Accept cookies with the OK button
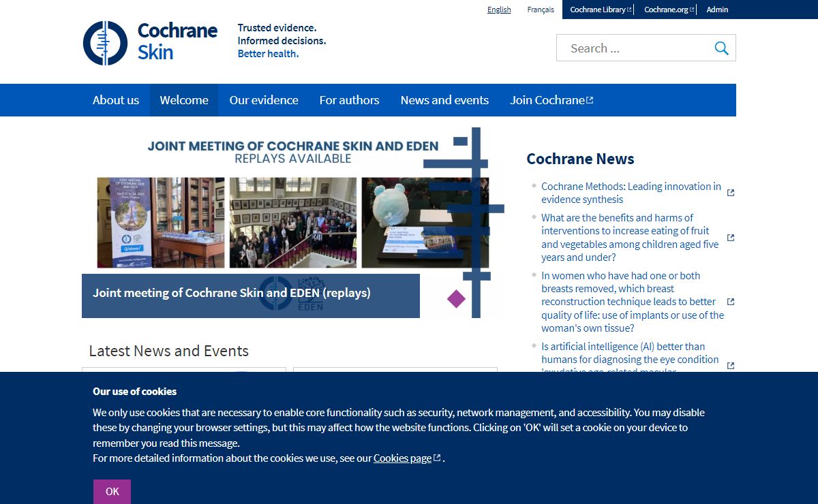The image size is (818, 504). (x=112, y=491)
